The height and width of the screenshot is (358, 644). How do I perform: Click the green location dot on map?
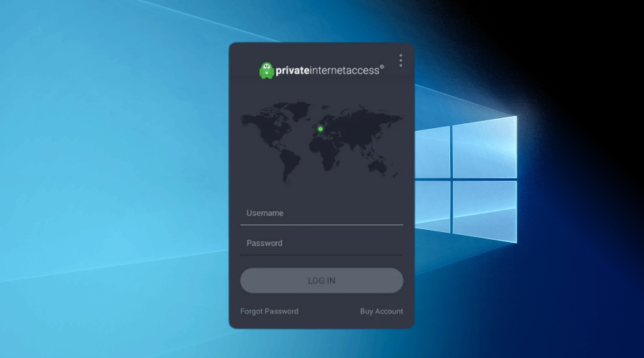click(x=321, y=129)
